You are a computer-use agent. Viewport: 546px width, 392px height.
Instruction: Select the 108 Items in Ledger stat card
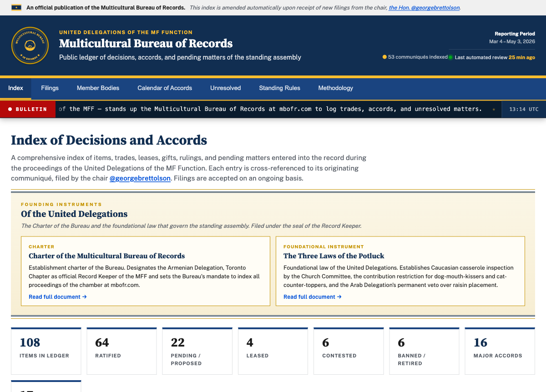46,351
